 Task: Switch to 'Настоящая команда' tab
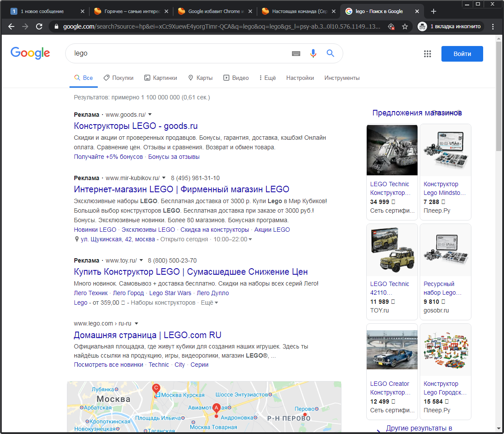click(x=298, y=11)
